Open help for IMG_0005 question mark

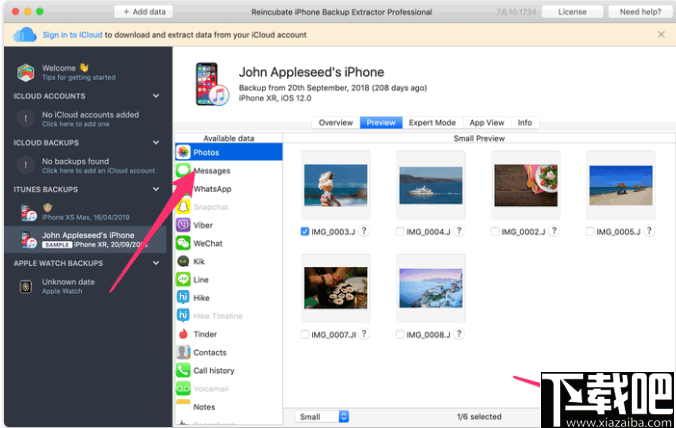pos(649,231)
